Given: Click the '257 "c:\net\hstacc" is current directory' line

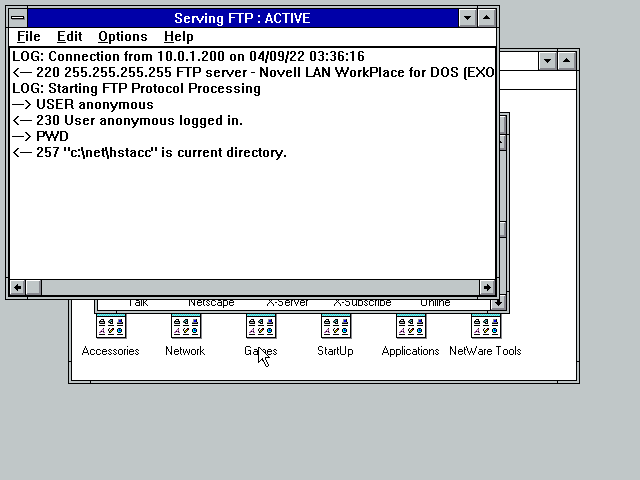Looking at the screenshot, I should 149,153.
